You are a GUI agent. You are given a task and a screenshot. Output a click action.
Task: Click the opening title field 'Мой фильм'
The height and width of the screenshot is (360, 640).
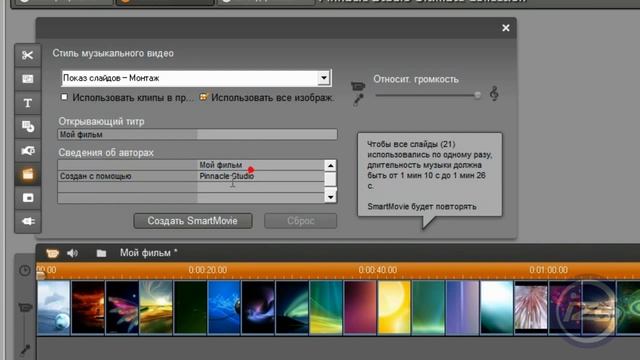point(197,134)
